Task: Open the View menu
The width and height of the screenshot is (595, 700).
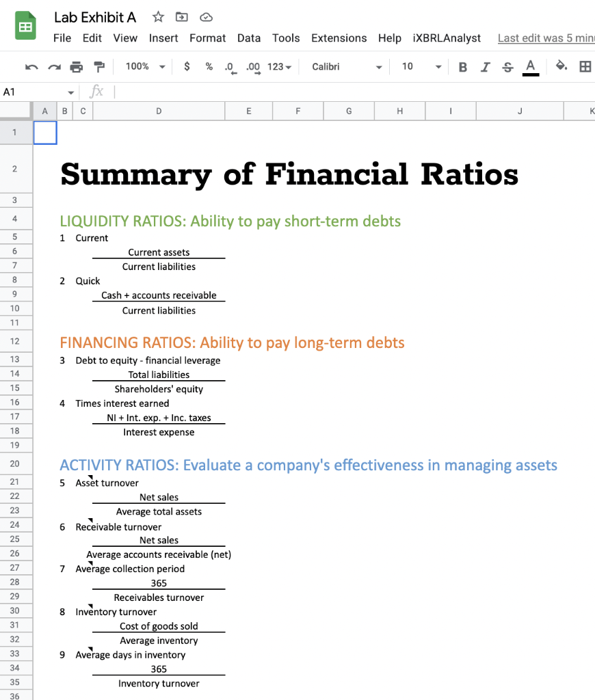Action: click(x=125, y=38)
